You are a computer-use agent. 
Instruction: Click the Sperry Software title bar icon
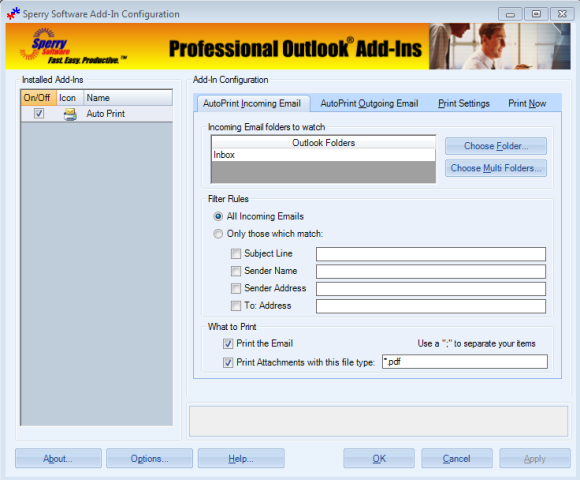[13, 13]
